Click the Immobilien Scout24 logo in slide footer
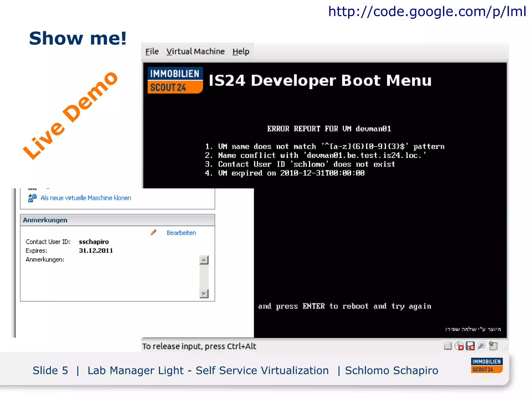The image size is (532, 399). 487,365
